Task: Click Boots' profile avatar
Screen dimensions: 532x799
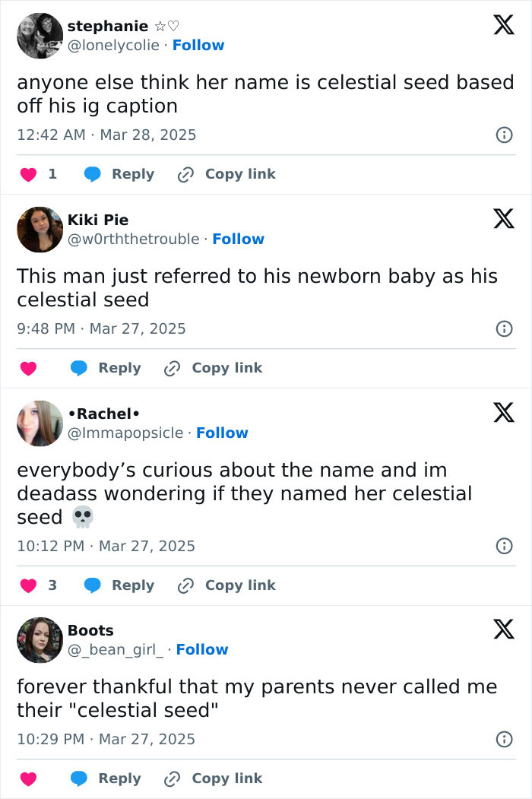Action: click(40, 640)
